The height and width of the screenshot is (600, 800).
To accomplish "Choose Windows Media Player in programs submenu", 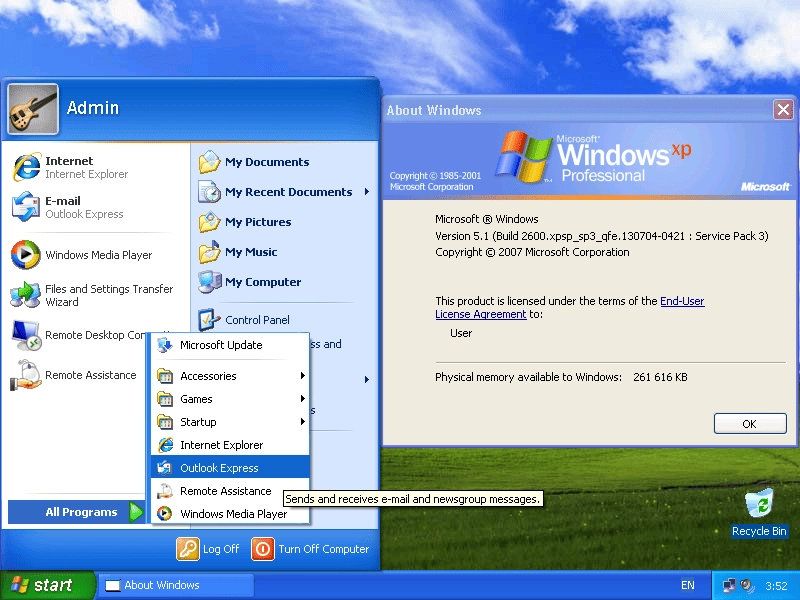I will (x=230, y=514).
